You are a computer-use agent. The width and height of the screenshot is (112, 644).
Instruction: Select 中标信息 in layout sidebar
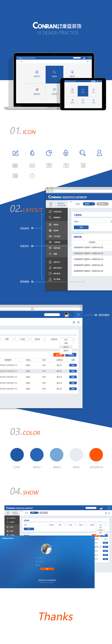tap(57, 236)
